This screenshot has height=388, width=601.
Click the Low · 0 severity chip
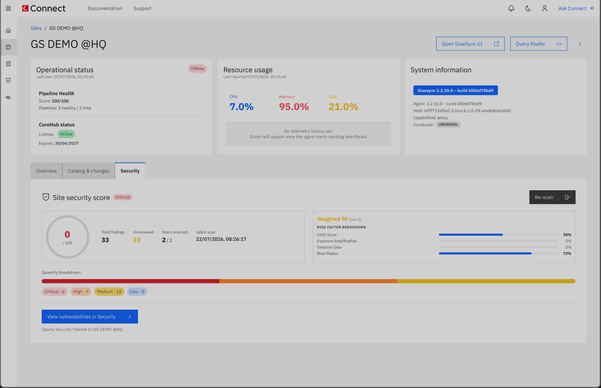tap(137, 291)
